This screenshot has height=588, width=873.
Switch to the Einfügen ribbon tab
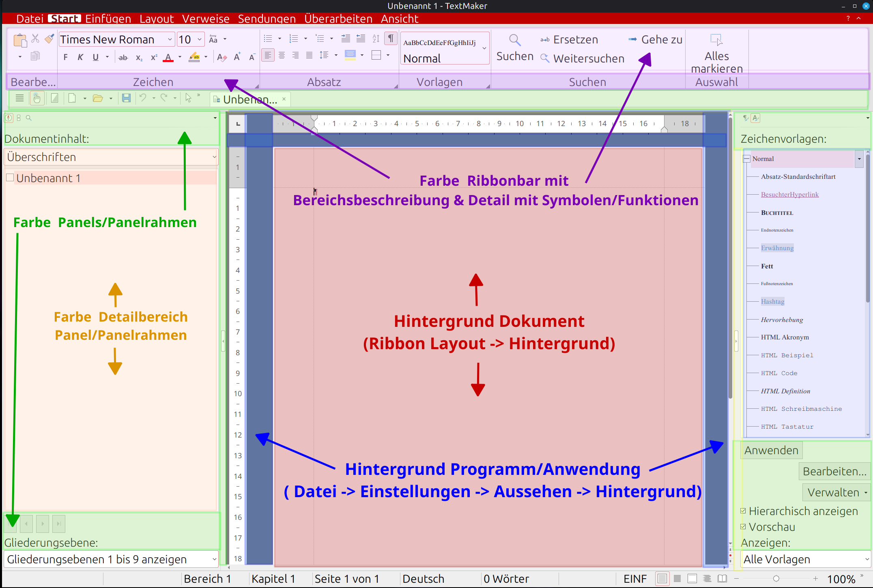(x=108, y=19)
